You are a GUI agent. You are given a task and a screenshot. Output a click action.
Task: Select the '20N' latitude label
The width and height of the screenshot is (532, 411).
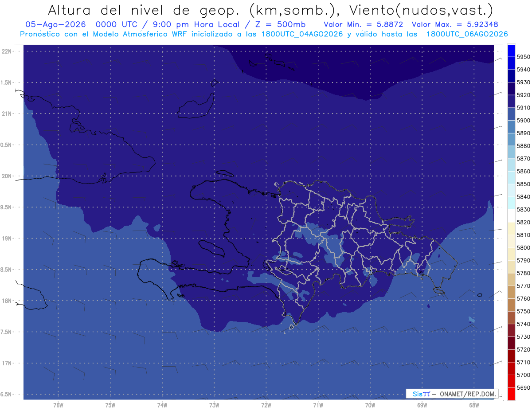tap(8, 176)
